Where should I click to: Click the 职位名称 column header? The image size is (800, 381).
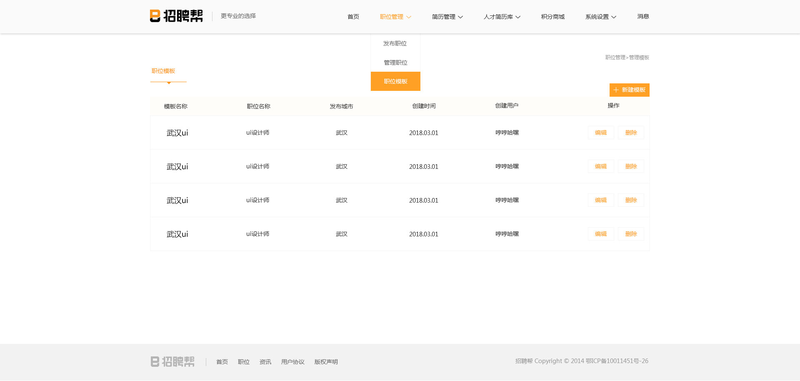point(258,107)
